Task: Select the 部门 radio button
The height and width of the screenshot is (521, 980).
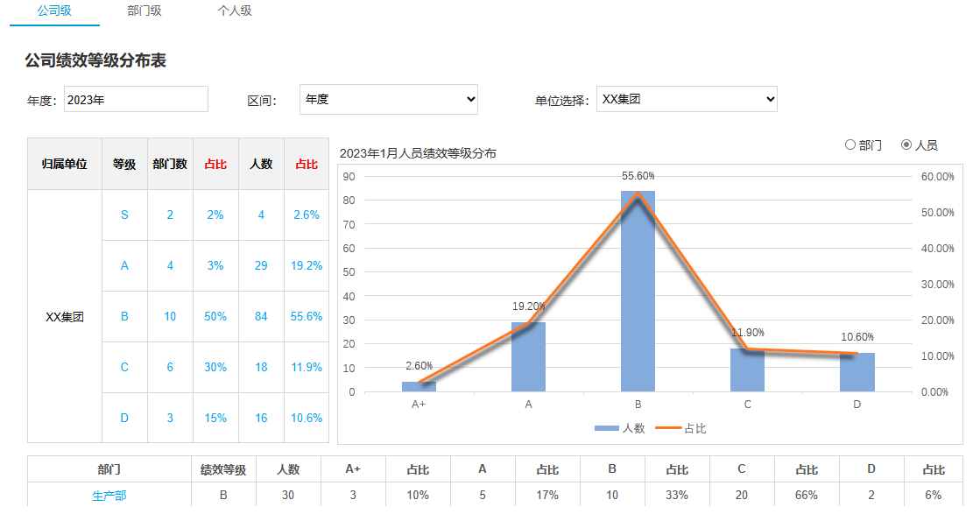Action: click(850, 144)
